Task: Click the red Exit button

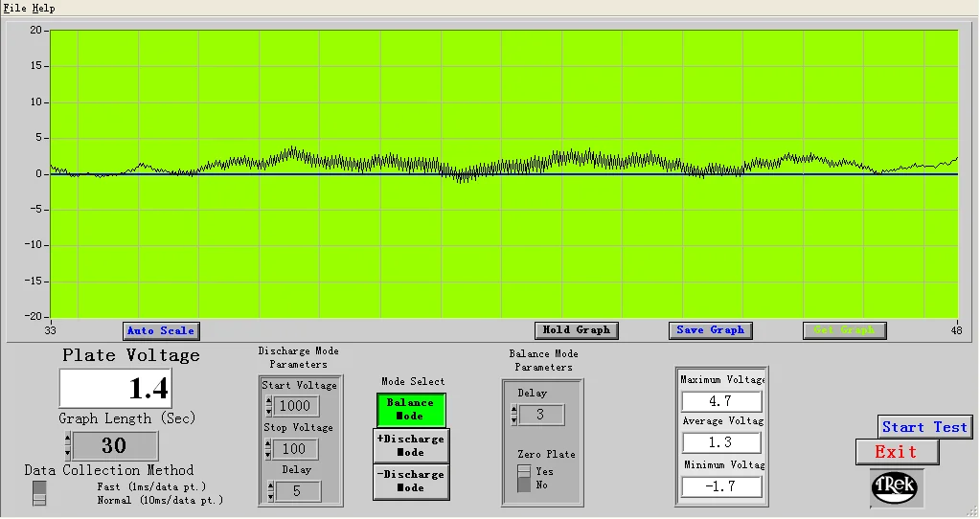Action: 896,452
